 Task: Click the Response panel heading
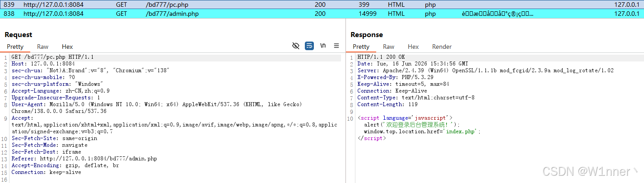click(367, 35)
